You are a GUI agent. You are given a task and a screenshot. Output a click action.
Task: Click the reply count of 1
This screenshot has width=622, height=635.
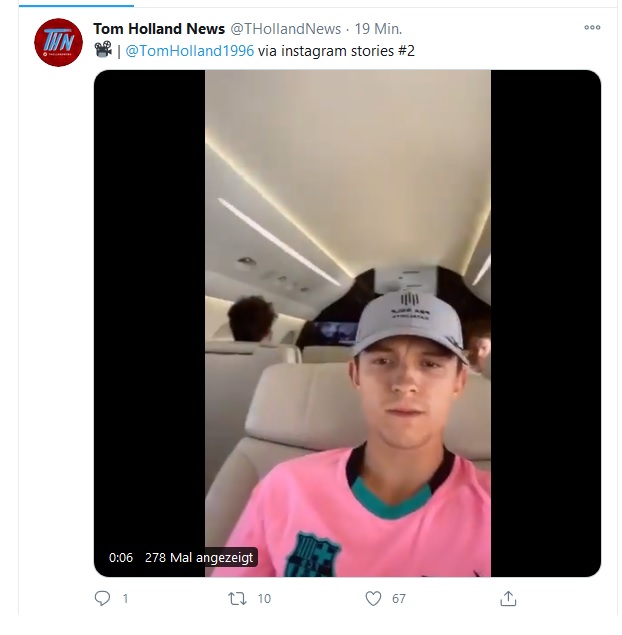coord(125,598)
